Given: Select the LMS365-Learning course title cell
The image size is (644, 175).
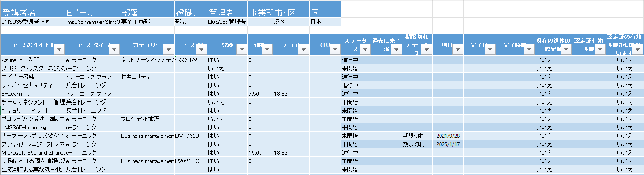Looking at the screenshot, I should tap(32, 127).
